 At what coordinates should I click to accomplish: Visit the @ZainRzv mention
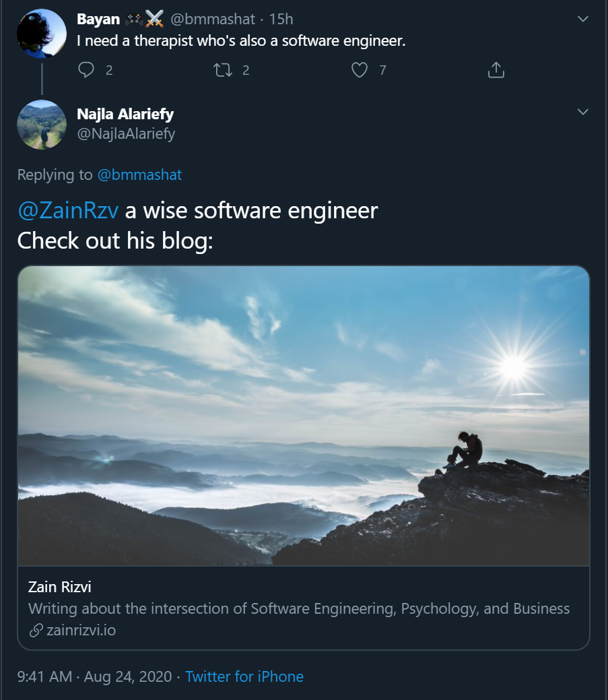[x=68, y=210]
